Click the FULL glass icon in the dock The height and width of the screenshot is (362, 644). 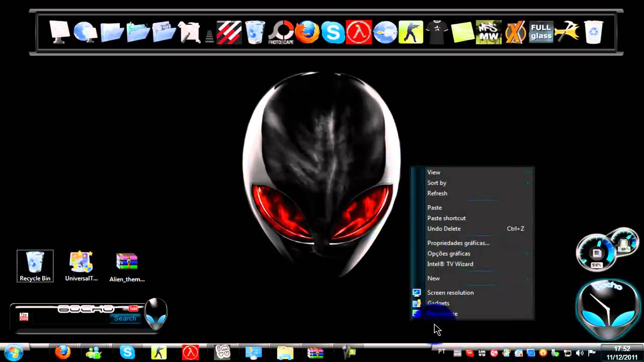pyautogui.click(x=541, y=32)
